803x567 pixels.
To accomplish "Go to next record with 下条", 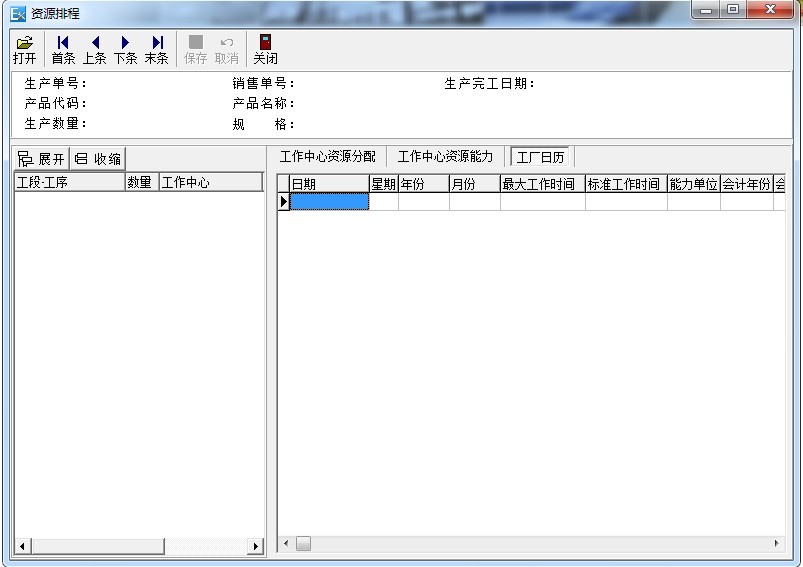I will [125, 50].
